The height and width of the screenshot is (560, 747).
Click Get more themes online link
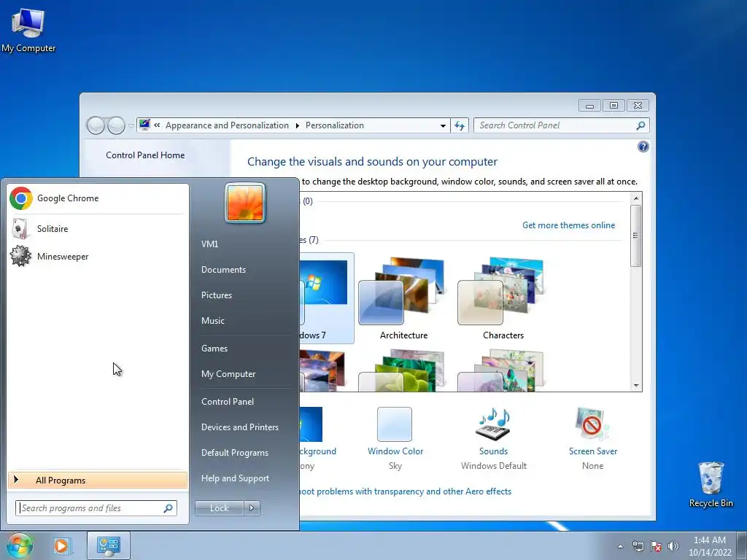[x=568, y=225]
